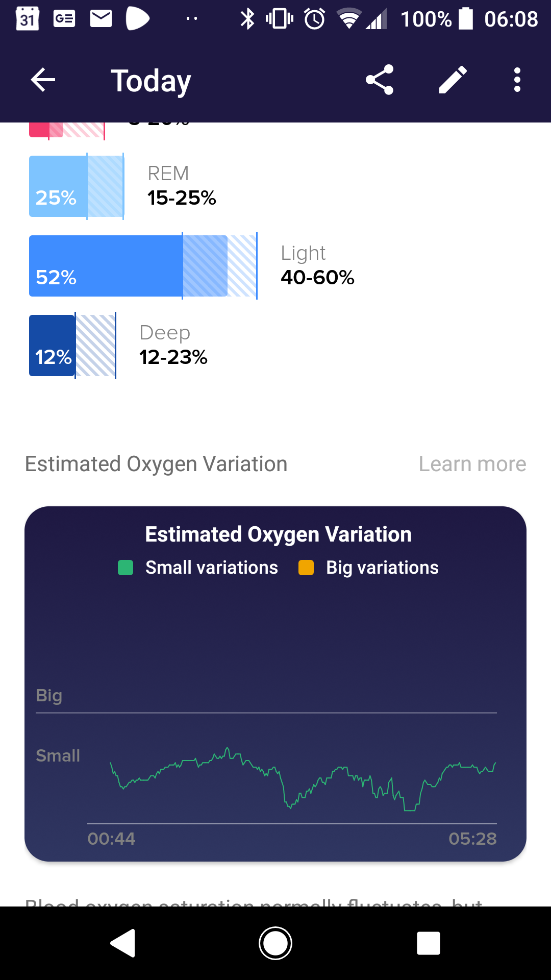Tap the mail notification icon
Image resolution: width=551 pixels, height=980 pixels.
click(x=101, y=19)
